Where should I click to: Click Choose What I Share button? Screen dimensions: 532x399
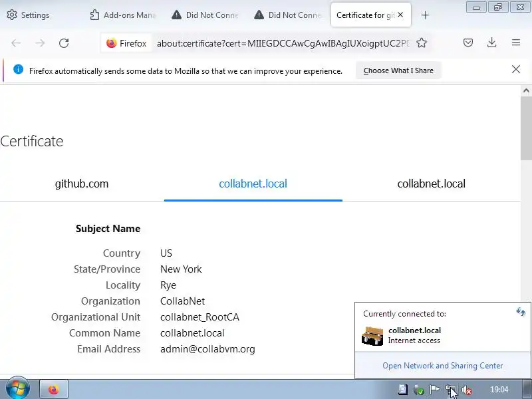pos(398,70)
